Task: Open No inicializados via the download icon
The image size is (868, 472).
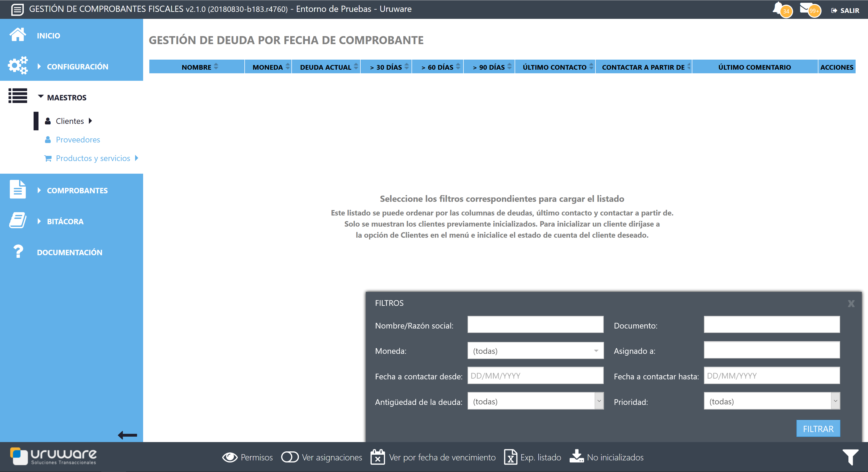Action: point(577,457)
